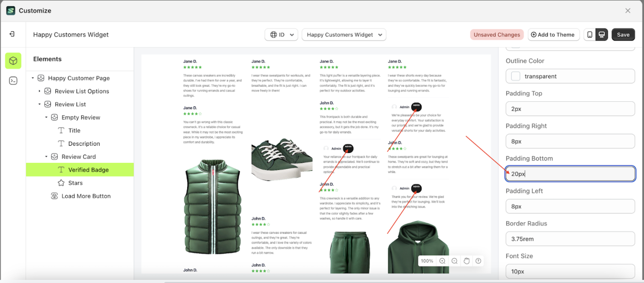Open the Happy Customers Widget dropdown
Screen dimensions: 644x283
coord(344,34)
